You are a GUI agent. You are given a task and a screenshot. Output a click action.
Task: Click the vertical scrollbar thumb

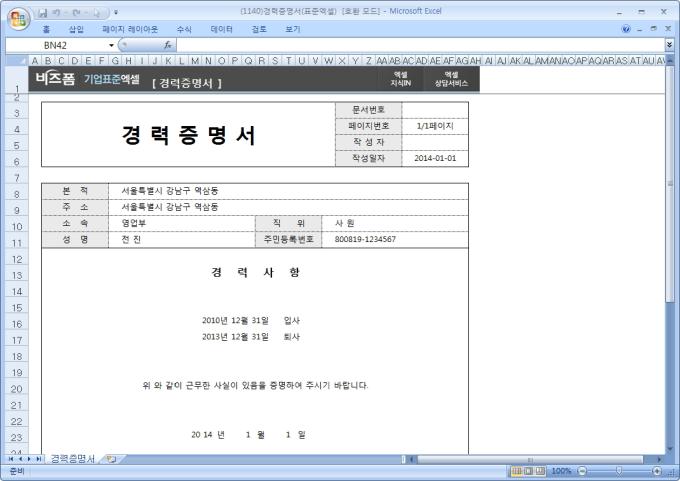pyautogui.click(x=670, y=183)
